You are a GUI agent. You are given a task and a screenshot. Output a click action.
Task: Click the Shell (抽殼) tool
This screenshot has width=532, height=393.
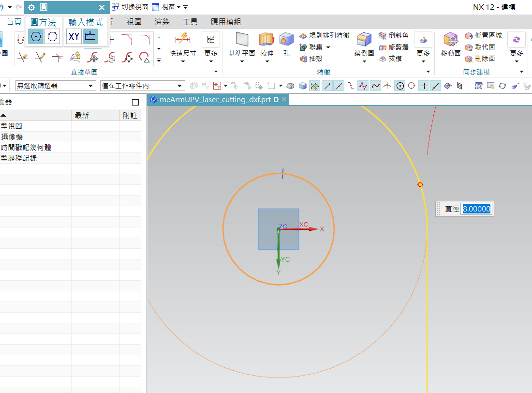[311, 59]
